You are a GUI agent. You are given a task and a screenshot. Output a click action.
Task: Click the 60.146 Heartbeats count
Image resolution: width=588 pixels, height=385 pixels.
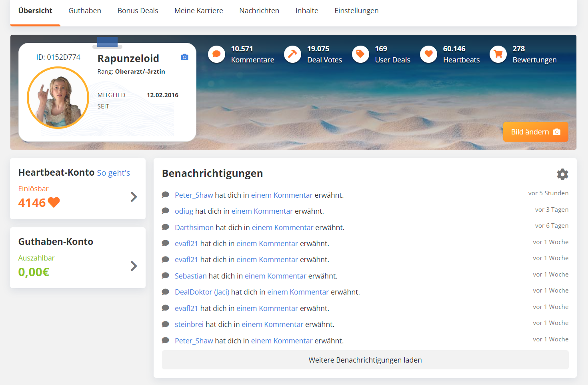click(x=454, y=49)
